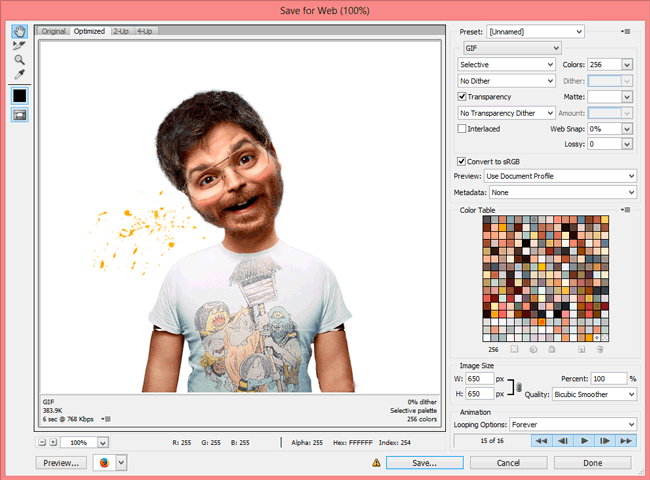Open the zoom level dropdown arrow
Screen dimensions: 650x480
pyautogui.click(x=103, y=443)
